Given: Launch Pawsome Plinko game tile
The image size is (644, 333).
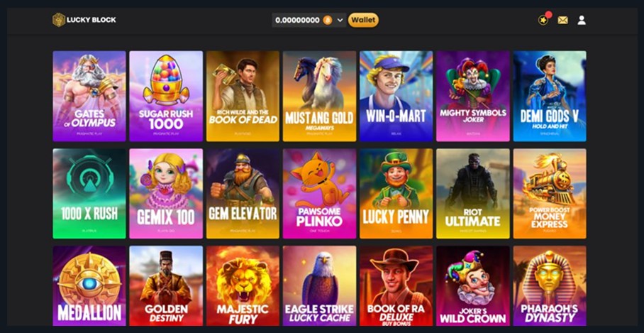Looking at the screenshot, I should click(x=319, y=194).
